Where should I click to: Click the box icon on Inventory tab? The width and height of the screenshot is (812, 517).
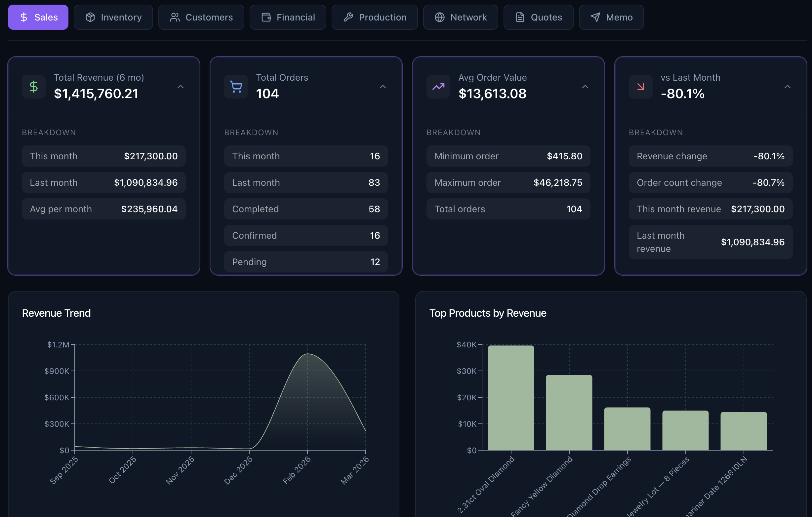(90, 17)
